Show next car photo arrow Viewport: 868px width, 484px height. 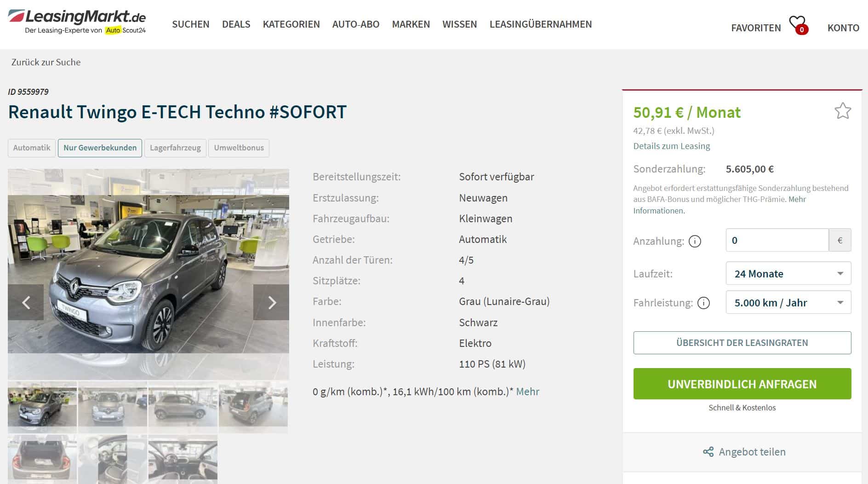(x=271, y=302)
